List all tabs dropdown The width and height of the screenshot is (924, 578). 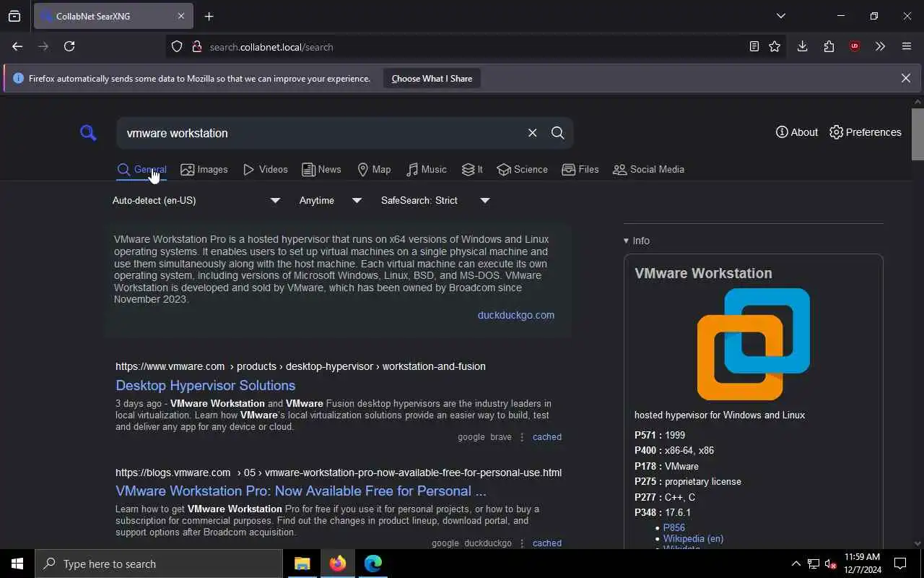tap(780, 16)
